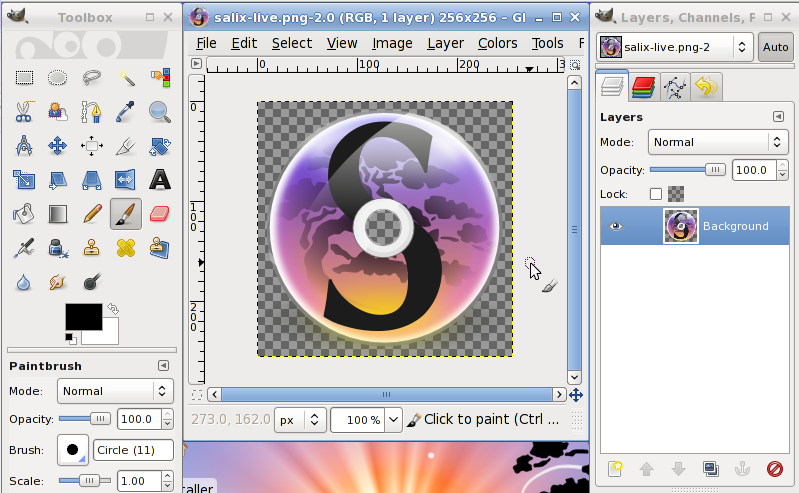
Task: Select the Foreground Select tool
Action: point(58,112)
